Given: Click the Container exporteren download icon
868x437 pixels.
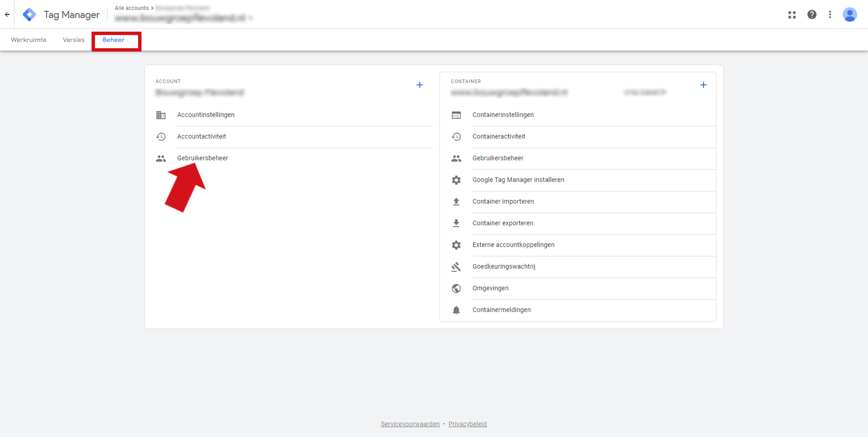Looking at the screenshot, I should click(x=456, y=223).
